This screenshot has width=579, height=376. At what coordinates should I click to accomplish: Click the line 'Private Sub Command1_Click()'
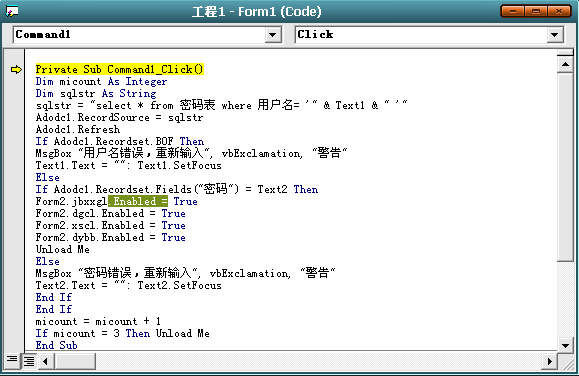[119, 69]
